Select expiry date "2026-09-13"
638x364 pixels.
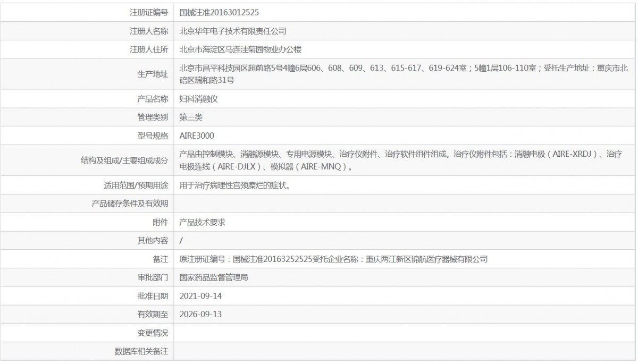(200, 314)
